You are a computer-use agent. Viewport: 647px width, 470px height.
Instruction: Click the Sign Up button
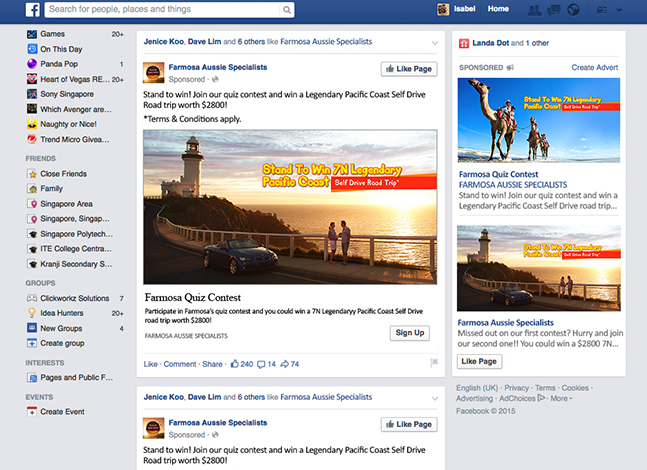[x=410, y=333]
